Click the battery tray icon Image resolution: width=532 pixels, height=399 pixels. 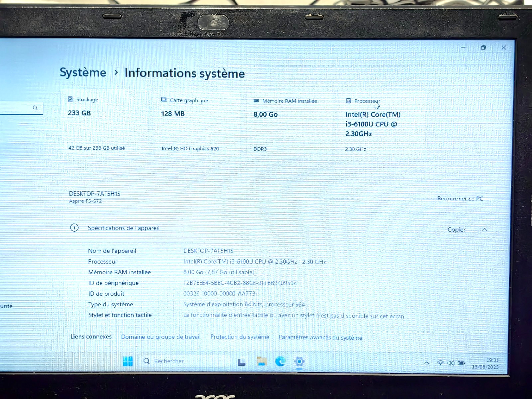(x=461, y=363)
